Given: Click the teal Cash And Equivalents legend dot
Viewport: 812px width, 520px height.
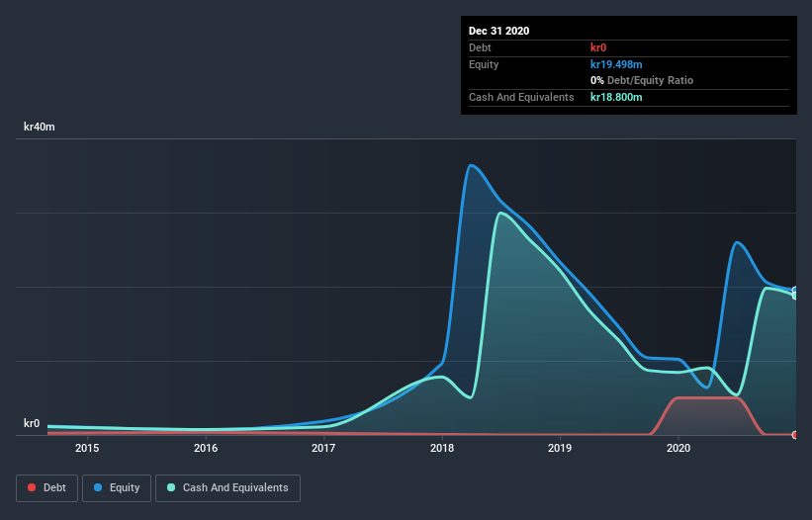Looking at the screenshot, I should click(171, 487).
